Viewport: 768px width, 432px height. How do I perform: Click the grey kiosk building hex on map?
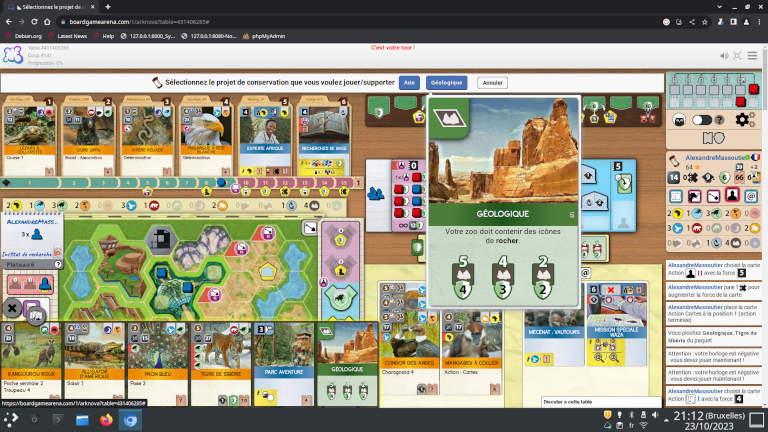[160, 239]
